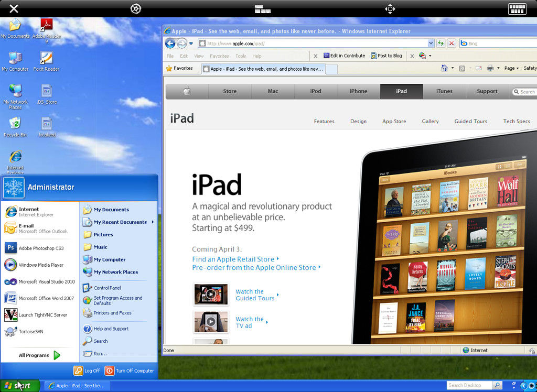Launch Windows Media Player from Start menu
Image resolution: width=537 pixels, height=392 pixels.
40,265
